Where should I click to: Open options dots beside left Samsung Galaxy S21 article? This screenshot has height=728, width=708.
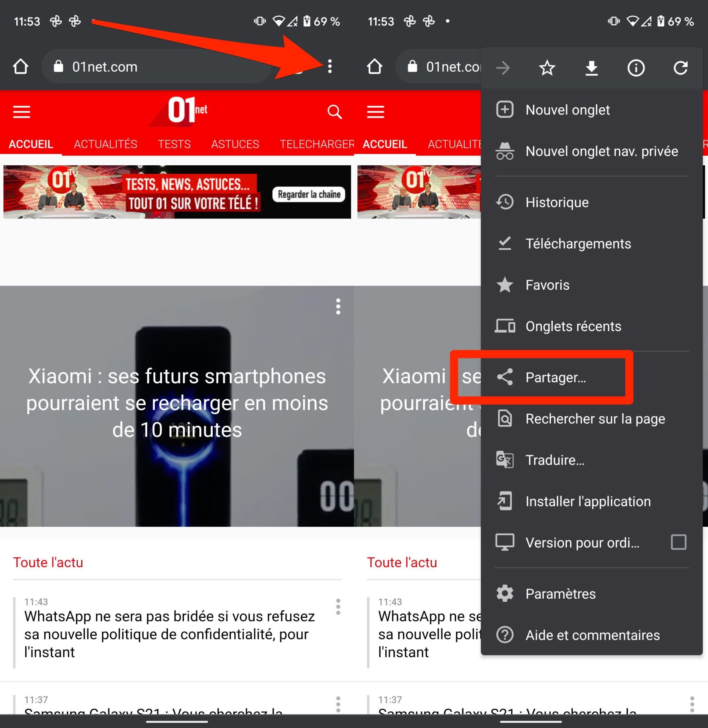tap(338, 704)
